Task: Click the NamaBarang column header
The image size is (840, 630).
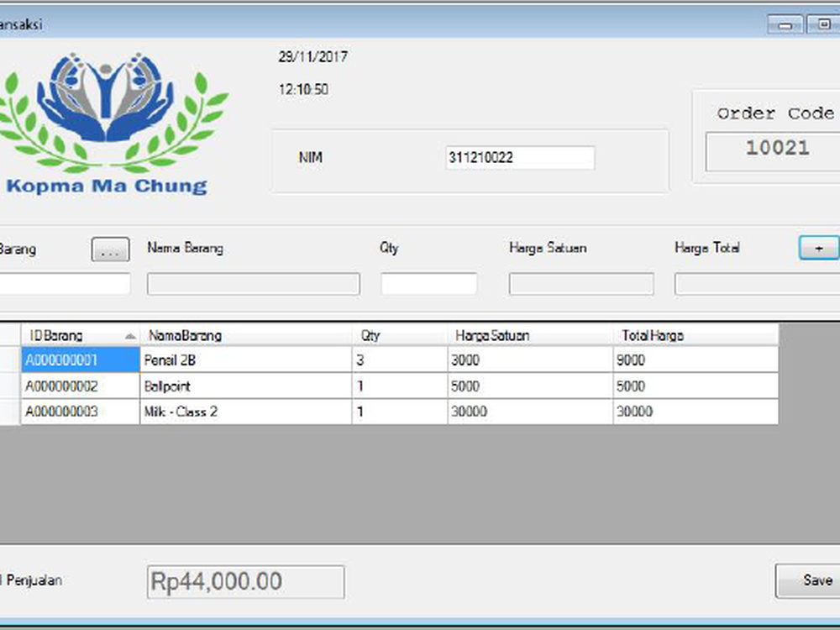Action: tap(245, 335)
